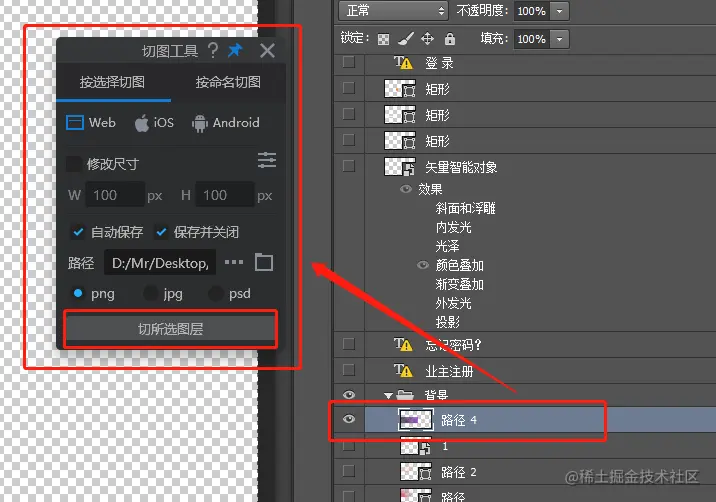The image size is (716, 502).
Task: Open the 正常 blend mode dropdown
Action: pyautogui.click(x=393, y=11)
